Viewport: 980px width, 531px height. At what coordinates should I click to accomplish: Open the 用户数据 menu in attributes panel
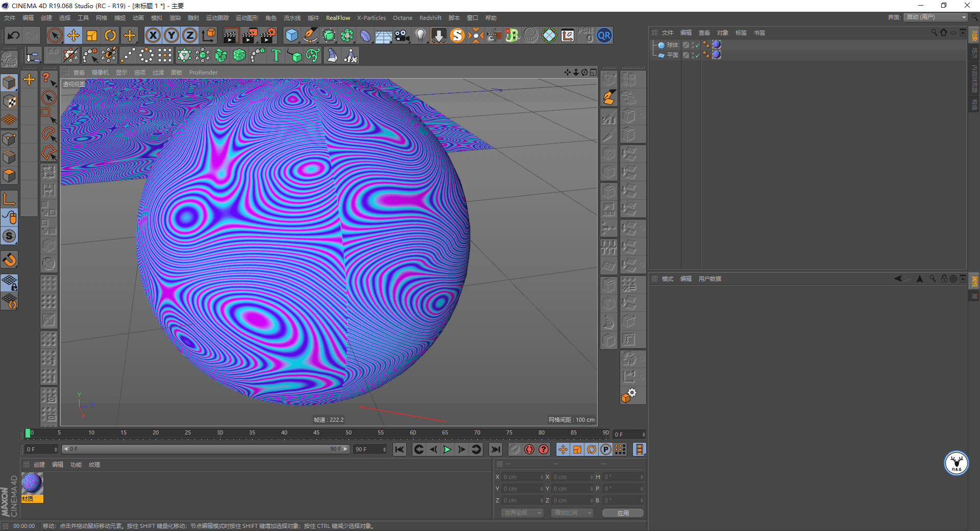[709, 279]
